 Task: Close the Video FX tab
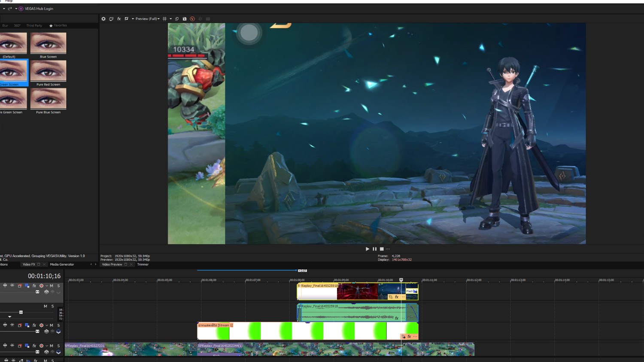[x=44, y=265]
